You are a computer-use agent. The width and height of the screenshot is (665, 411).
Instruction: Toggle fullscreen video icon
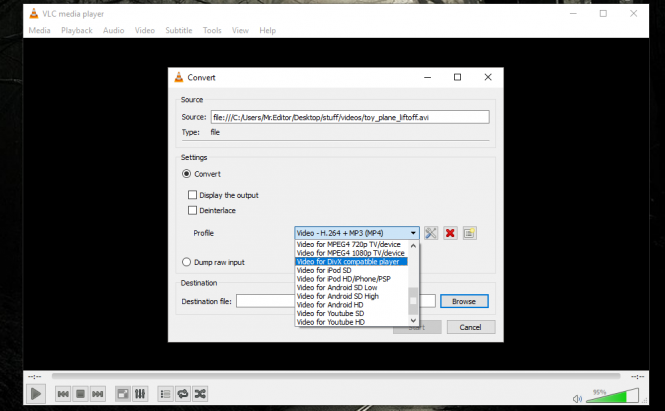[x=122, y=394]
